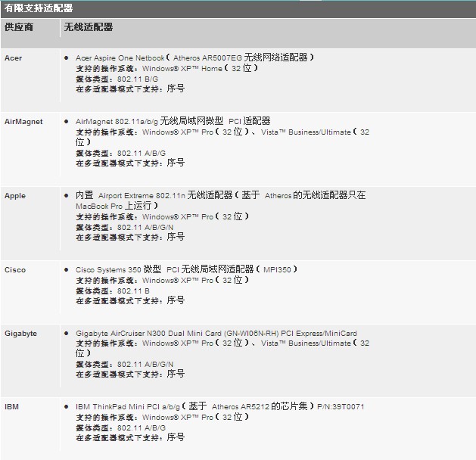Click the Acer Aspire One Netbook adapter entry

(x=194, y=57)
